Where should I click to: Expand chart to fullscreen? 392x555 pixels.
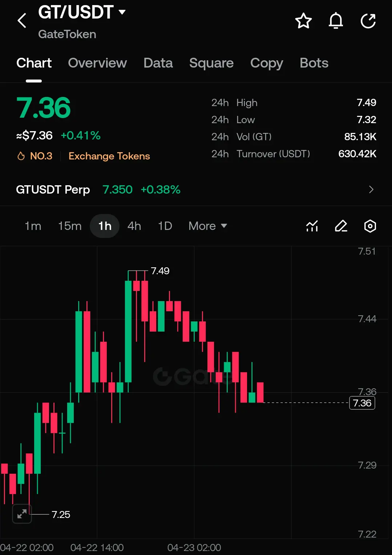coord(22,514)
